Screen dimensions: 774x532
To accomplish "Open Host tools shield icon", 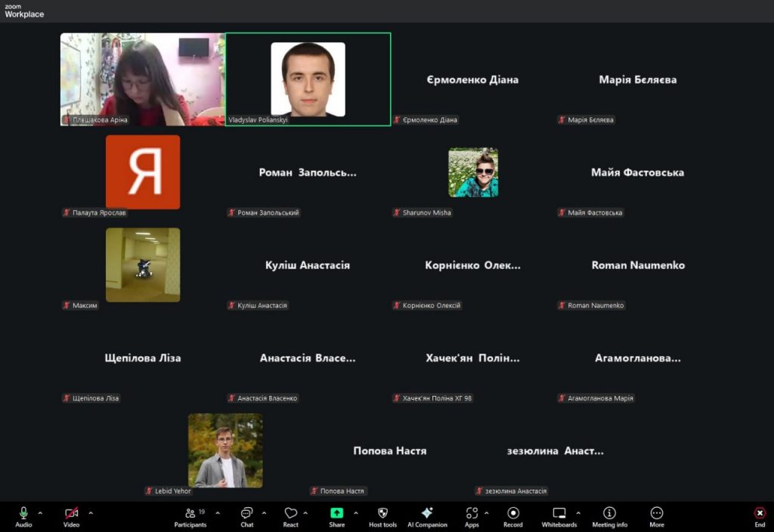I will point(382,516).
